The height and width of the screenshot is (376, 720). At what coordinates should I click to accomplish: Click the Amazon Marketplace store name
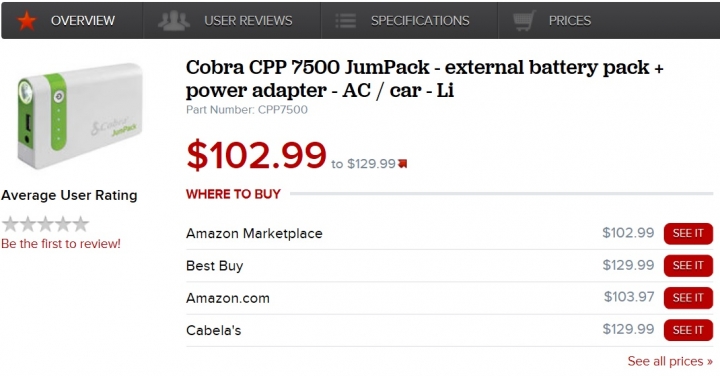coord(254,233)
